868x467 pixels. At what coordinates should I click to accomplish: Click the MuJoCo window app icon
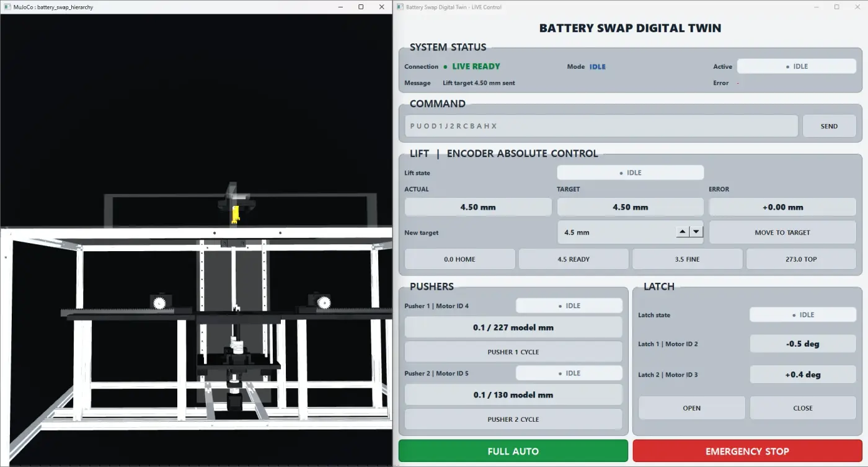(7, 7)
